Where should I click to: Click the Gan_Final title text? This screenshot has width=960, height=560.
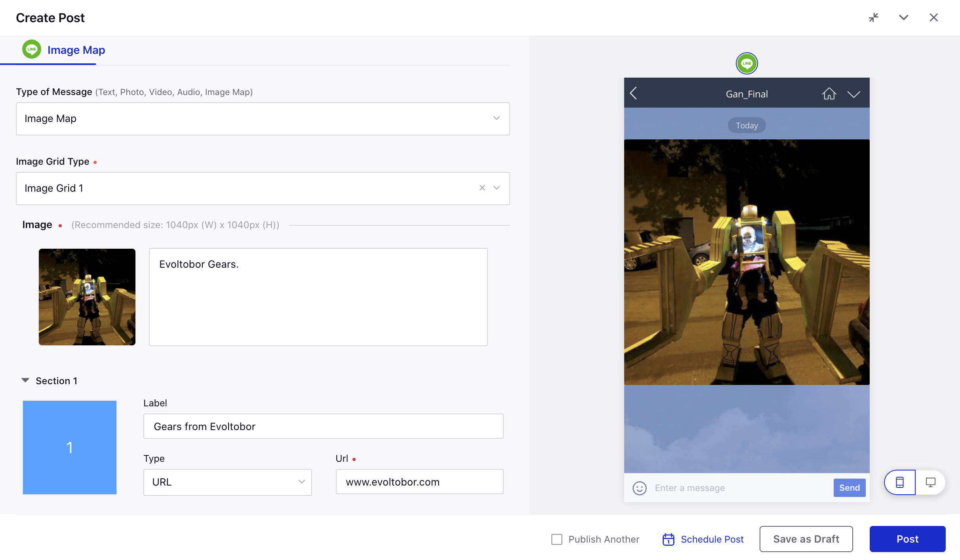(x=747, y=94)
